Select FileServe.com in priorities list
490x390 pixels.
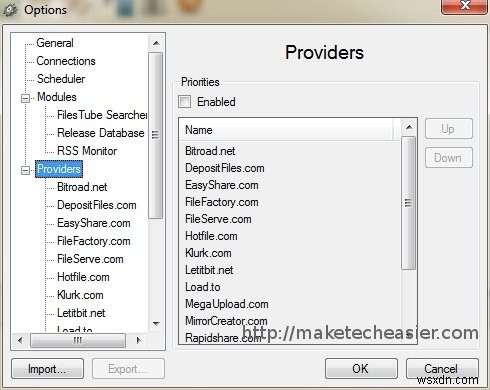[218, 219]
